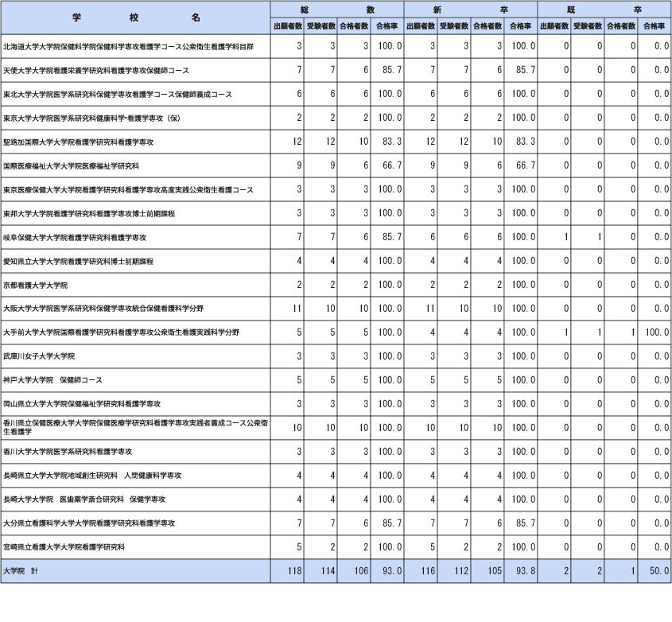Click 合格率 subheader under 既卒
672x622 pixels.
click(x=654, y=26)
